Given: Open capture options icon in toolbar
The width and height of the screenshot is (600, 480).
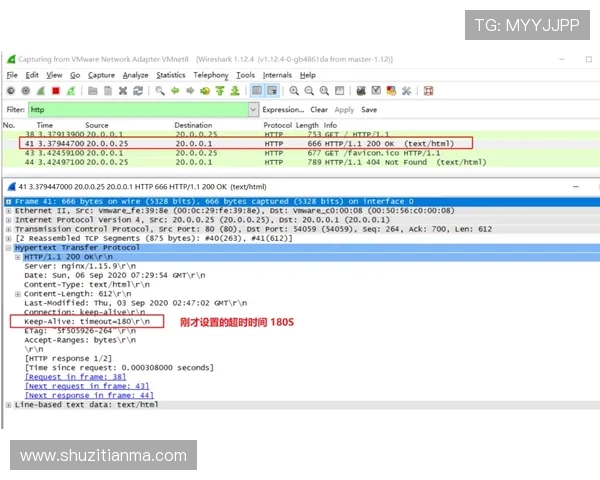Looking at the screenshot, I should pyautogui.click(x=26, y=91).
